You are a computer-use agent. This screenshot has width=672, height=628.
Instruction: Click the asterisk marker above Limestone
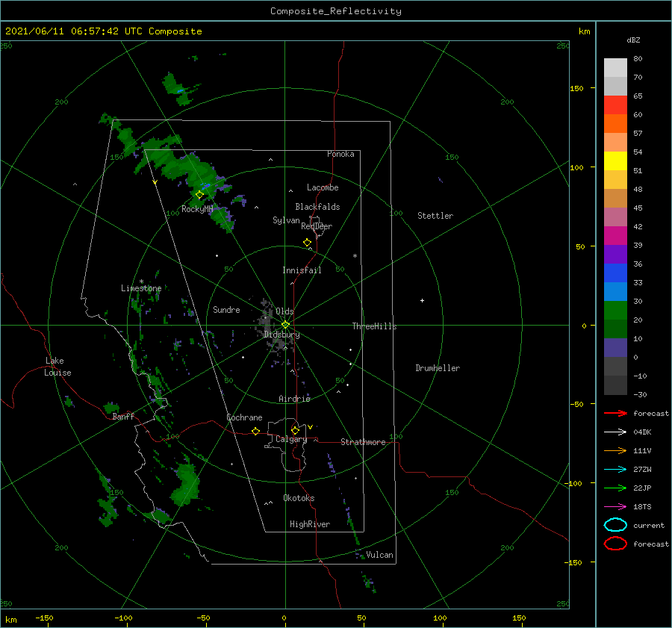click(141, 282)
